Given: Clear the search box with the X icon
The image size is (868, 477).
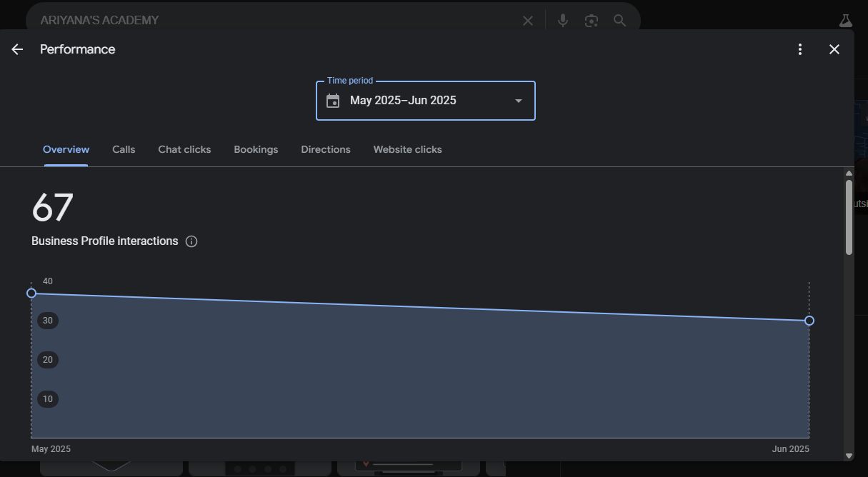Looking at the screenshot, I should coord(528,21).
